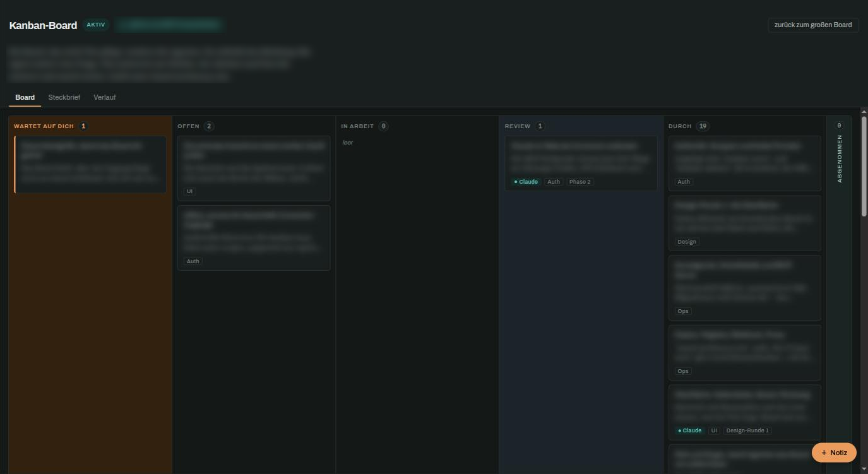Viewport: 868px width, 474px height.
Task: Open the card in Wartet auf dich column
Action: click(x=90, y=164)
